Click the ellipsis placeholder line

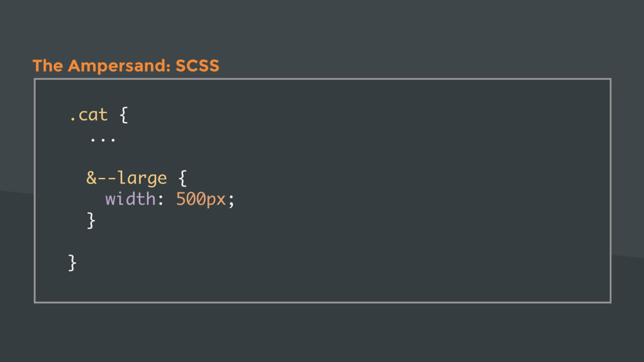click(103, 140)
